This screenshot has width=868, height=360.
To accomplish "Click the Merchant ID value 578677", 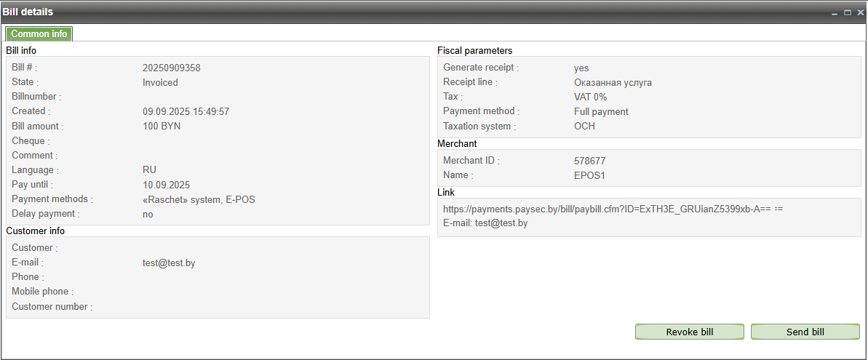I will [589, 161].
